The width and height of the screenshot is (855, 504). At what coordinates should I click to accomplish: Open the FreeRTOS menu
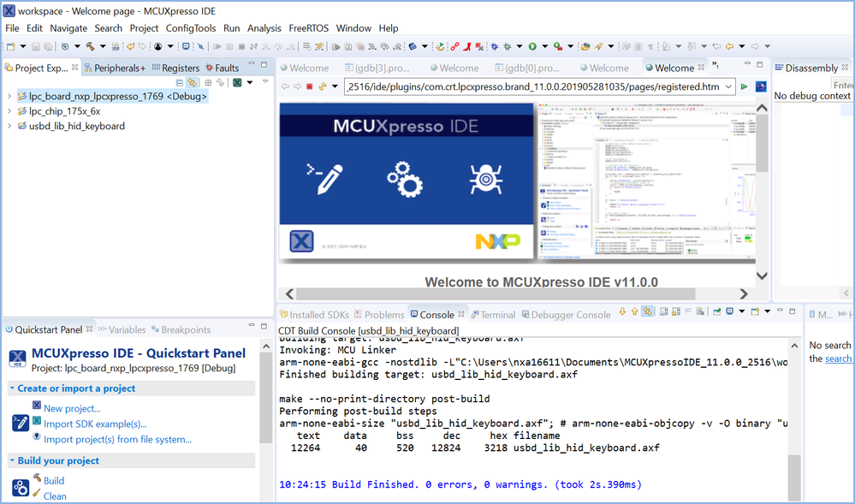[x=309, y=28]
